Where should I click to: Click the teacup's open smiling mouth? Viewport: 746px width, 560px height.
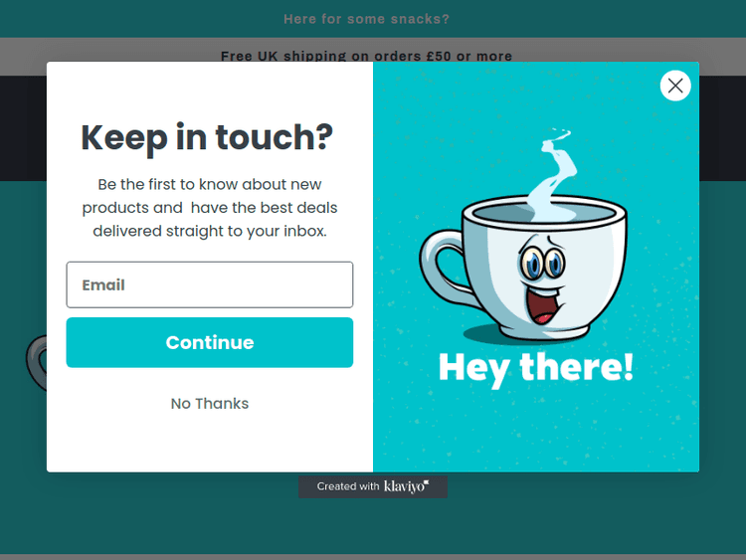pos(544,307)
